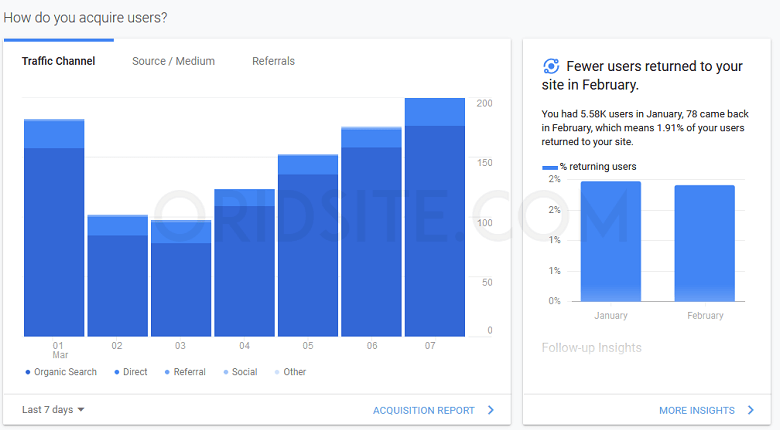Click the Direct legend dot
The height and width of the screenshot is (430, 780).
coord(117,372)
